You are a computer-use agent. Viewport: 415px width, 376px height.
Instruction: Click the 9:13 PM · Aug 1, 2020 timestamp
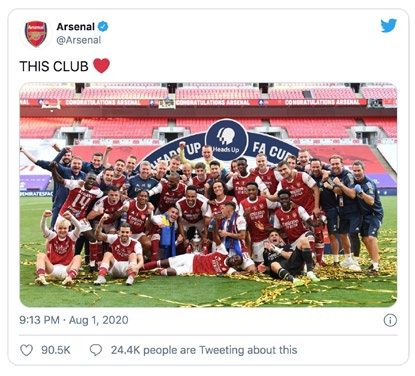pos(74,320)
